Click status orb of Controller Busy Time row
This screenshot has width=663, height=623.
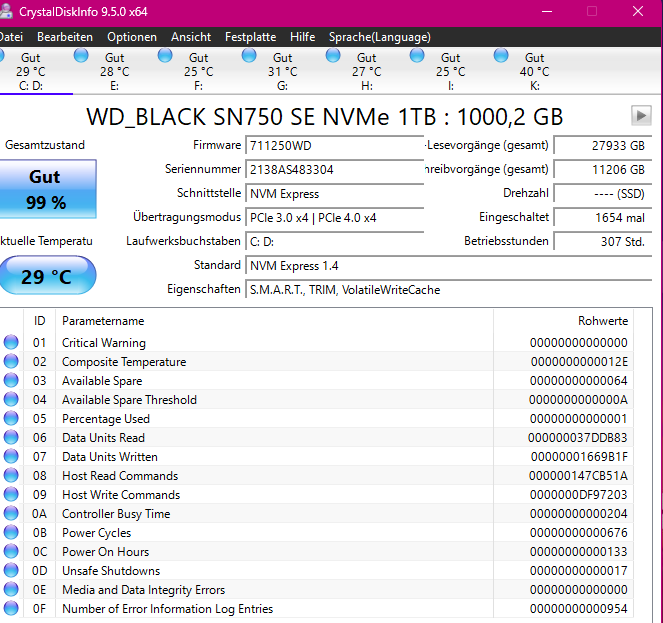tap(11, 513)
